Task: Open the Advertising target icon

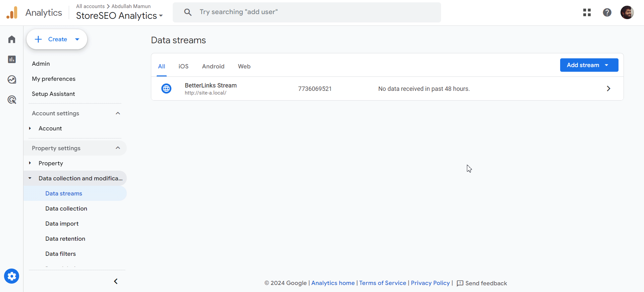Action: tap(12, 100)
